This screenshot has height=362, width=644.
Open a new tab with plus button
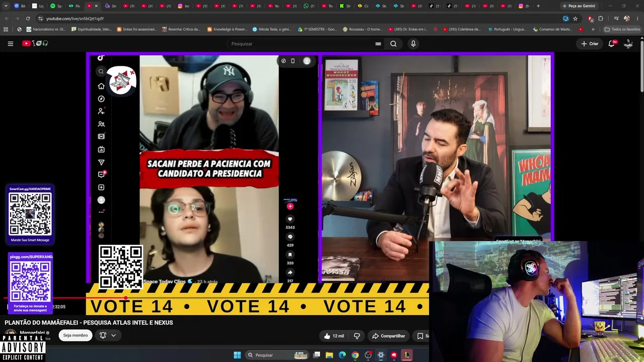pos(538,6)
